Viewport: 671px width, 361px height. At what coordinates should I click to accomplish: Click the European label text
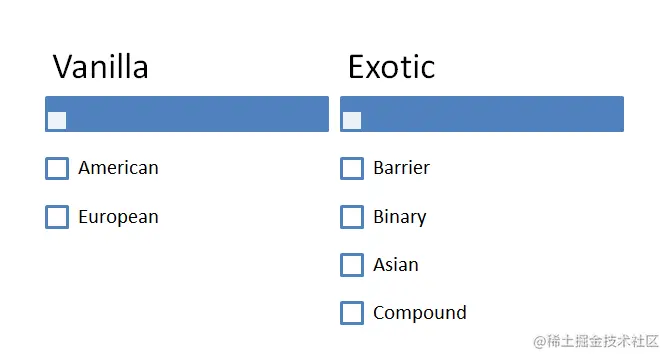tap(119, 217)
